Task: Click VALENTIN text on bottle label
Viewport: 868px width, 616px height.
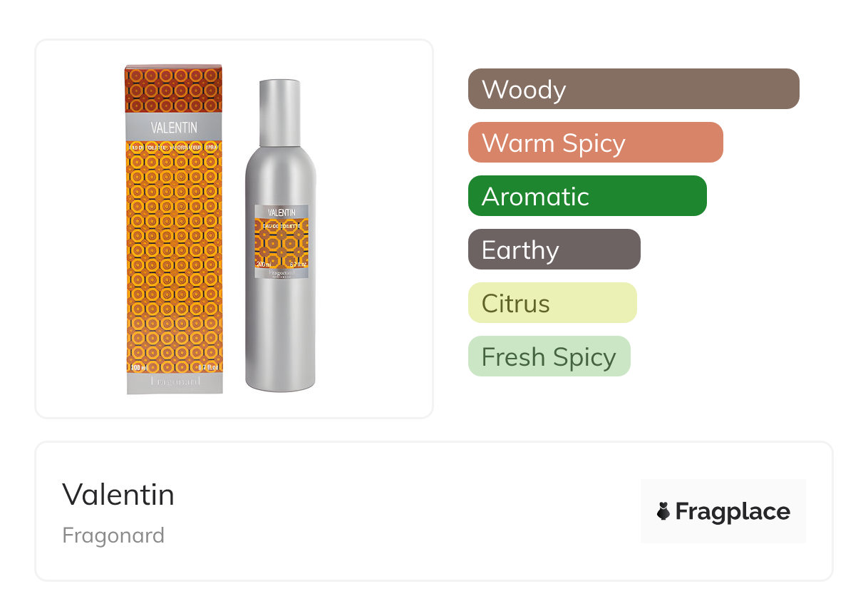Action: [281, 212]
